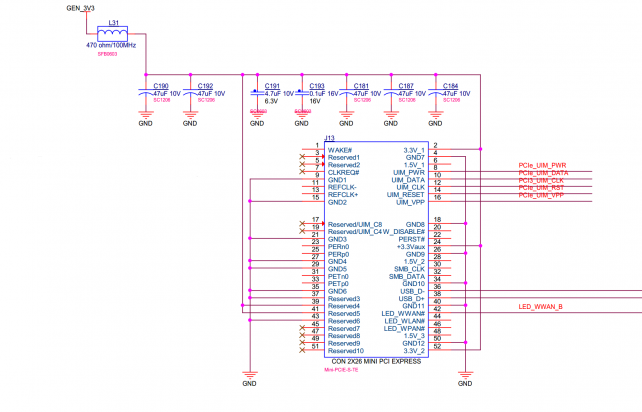Select the WAKE# pin on J13

tap(340, 150)
